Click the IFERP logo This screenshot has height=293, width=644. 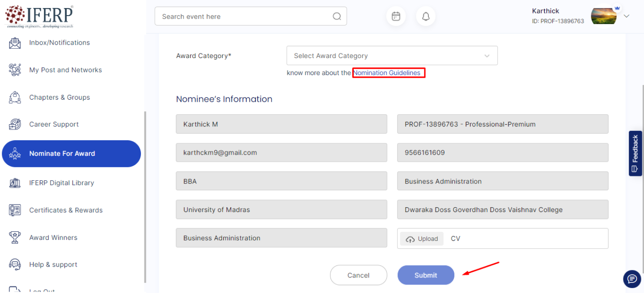39,16
